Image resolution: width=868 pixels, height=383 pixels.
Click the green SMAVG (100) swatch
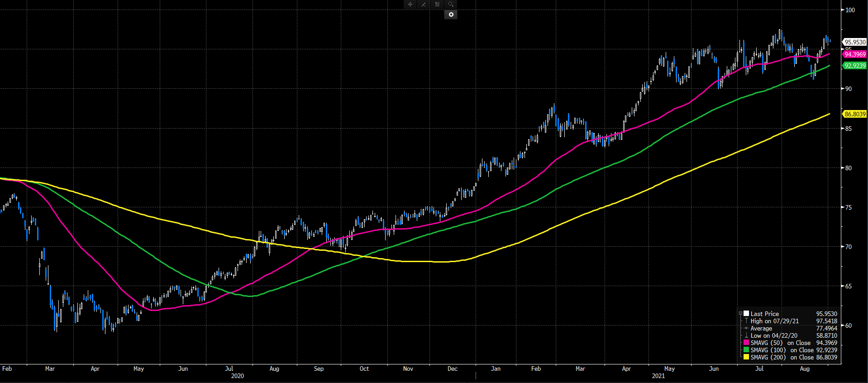746,350
